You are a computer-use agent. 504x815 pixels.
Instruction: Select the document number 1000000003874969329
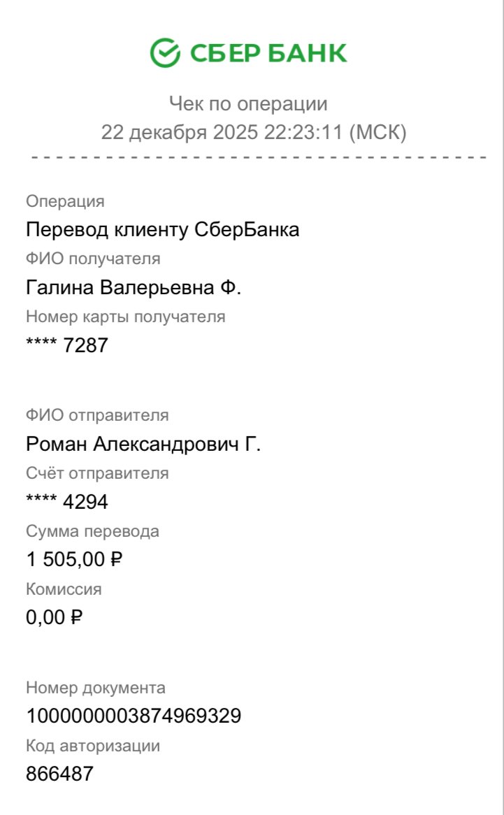(134, 716)
